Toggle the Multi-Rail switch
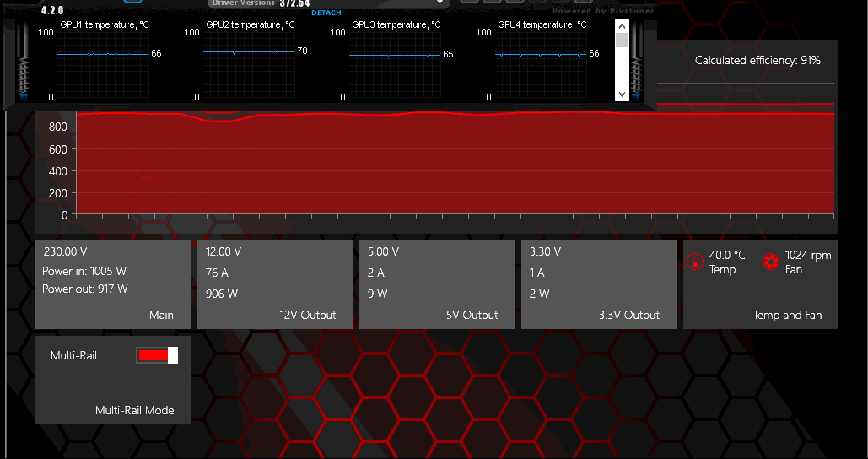Screen dimensions: 868x459 click(x=157, y=355)
